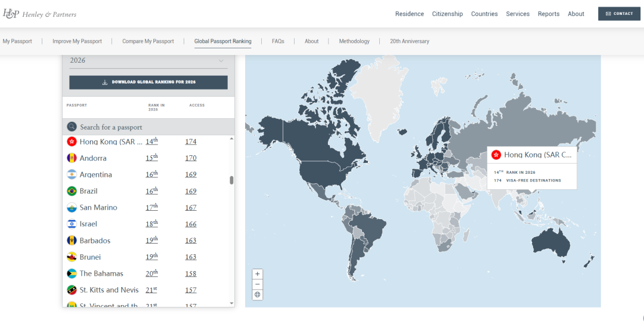Click Hong Kong's 174 access link
The height and width of the screenshot is (323, 644).
(191, 141)
